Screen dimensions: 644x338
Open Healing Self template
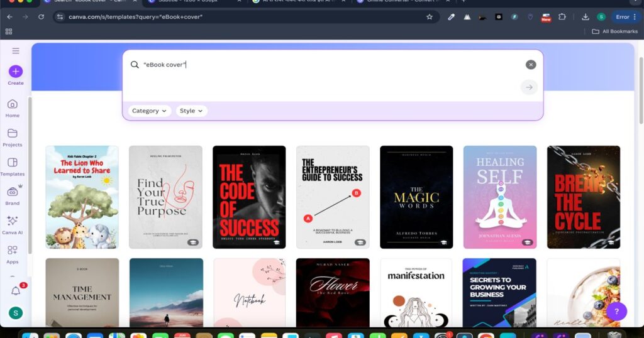pos(500,197)
